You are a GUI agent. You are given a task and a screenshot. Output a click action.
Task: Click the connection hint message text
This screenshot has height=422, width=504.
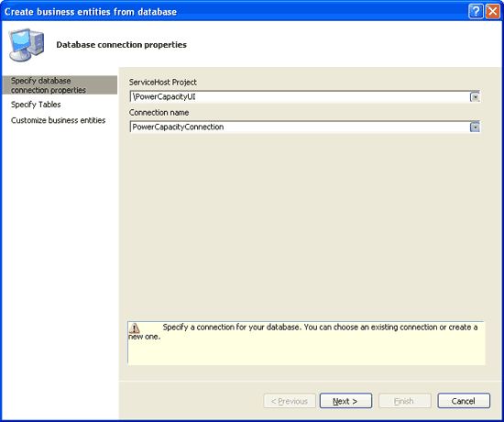click(x=303, y=332)
